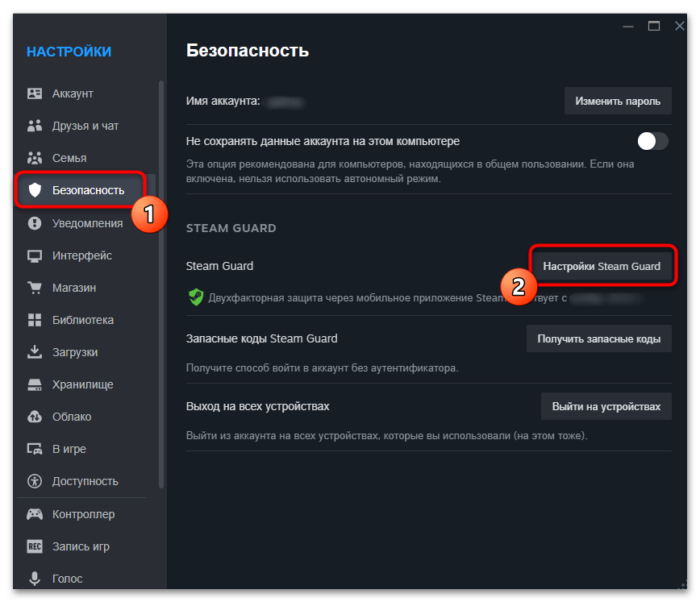Click the Загрузки download arrow icon
The width and height of the screenshot is (700, 602).
[35, 352]
